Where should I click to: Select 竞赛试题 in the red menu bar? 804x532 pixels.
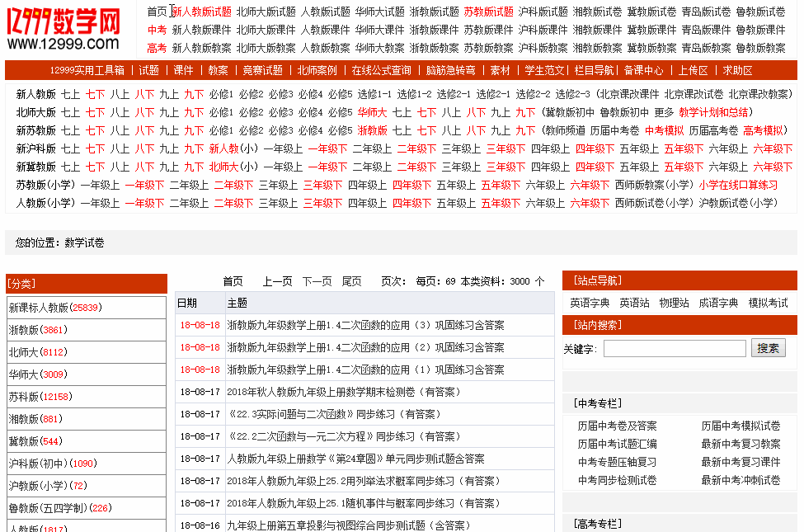pyautogui.click(x=262, y=70)
